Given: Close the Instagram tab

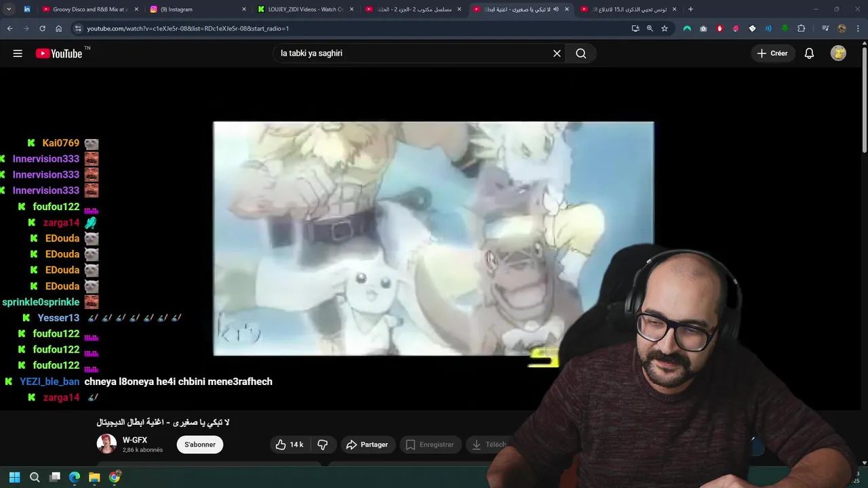Looking at the screenshot, I should point(244,9).
